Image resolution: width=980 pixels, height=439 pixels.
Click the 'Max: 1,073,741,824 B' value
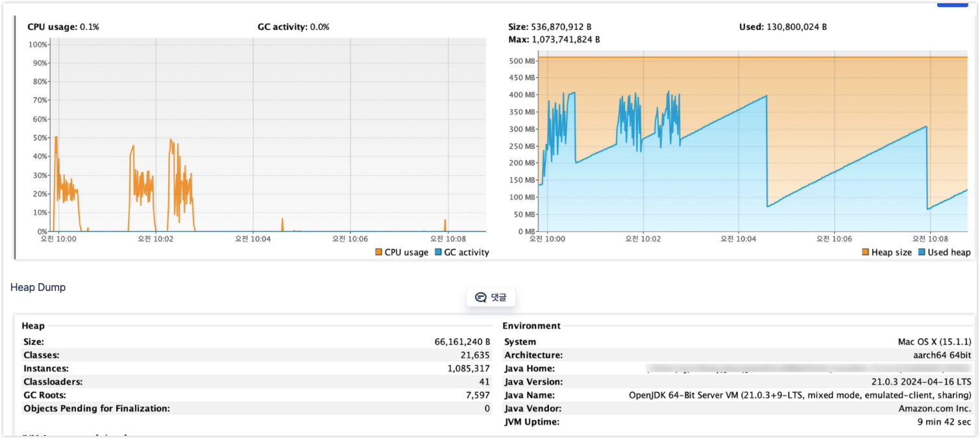[554, 39]
